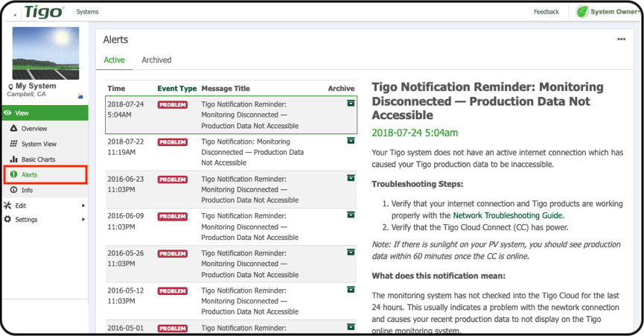Image resolution: width=644 pixels, height=336 pixels.
Task: Click the solar panel system thumbnail
Action: tap(45, 54)
